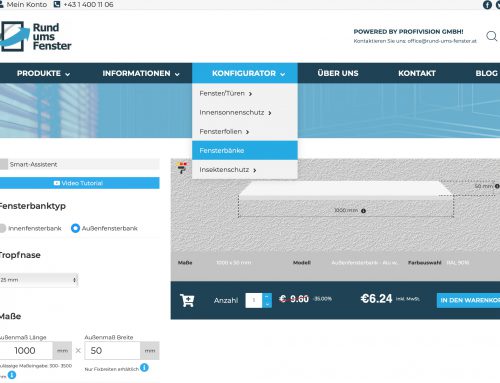Screen dimensions: 500x383
Task: Open the search magnifier icon
Action: (x=492, y=36)
